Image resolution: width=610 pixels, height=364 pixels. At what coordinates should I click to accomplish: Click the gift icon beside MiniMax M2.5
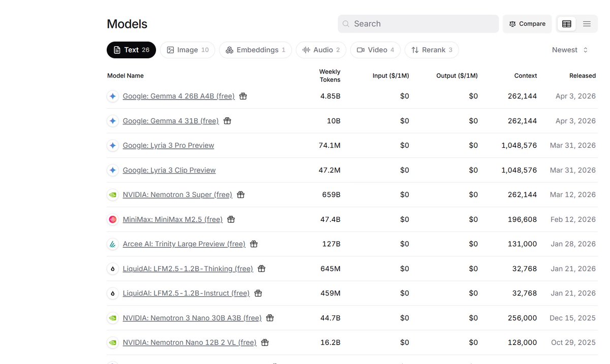(231, 219)
